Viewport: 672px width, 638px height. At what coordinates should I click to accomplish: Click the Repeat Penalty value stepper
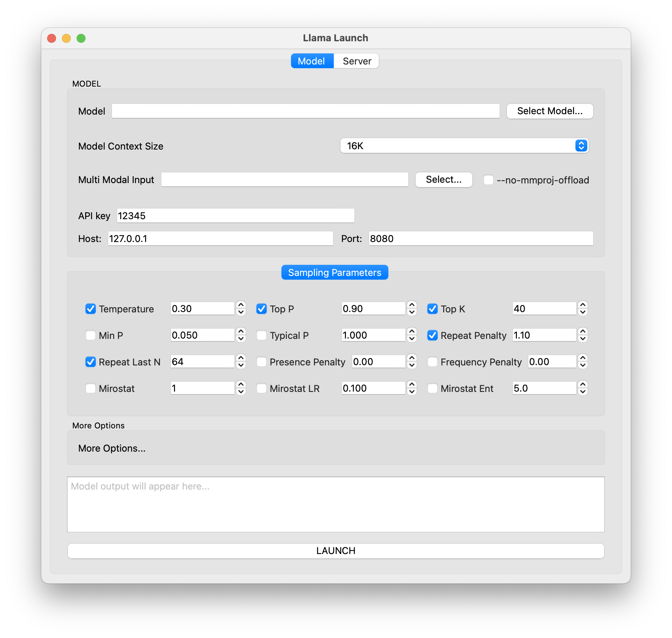click(x=583, y=335)
